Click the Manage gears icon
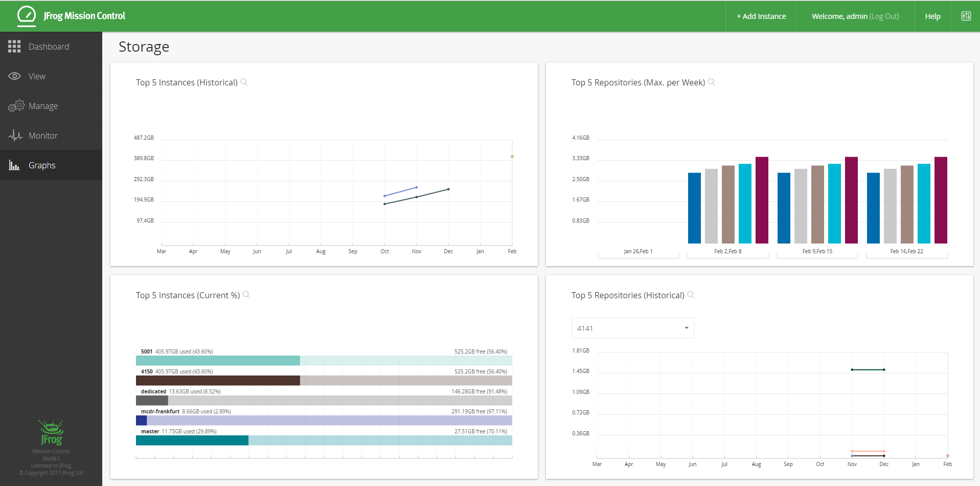980x486 pixels. pos(16,106)
